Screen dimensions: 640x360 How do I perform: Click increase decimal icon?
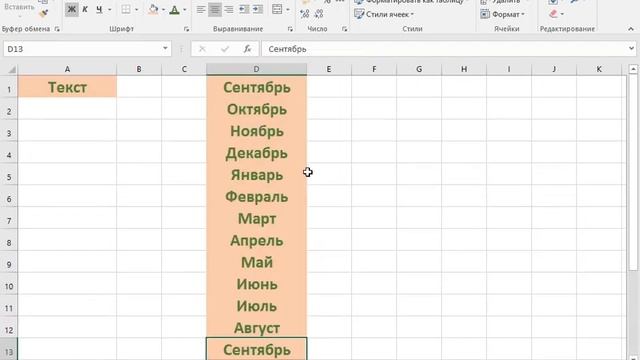pyautogui.click(x=304, y=14)
